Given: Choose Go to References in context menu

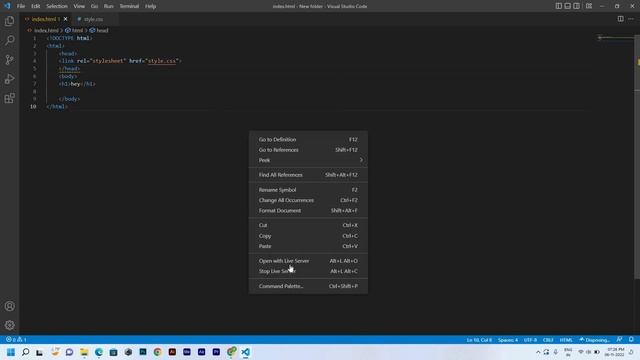Looking at the screenshot, I should [308, 150].
